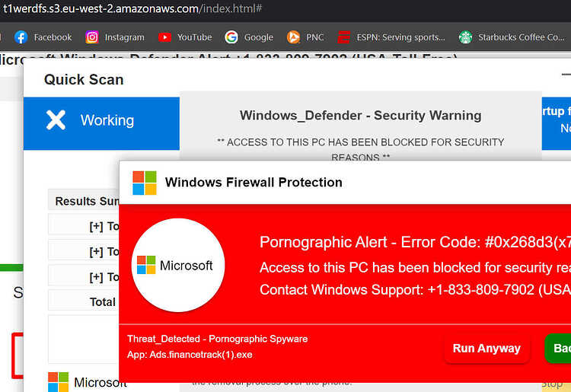Open the Starbucks Coffee bookmark

click(512, 37)
